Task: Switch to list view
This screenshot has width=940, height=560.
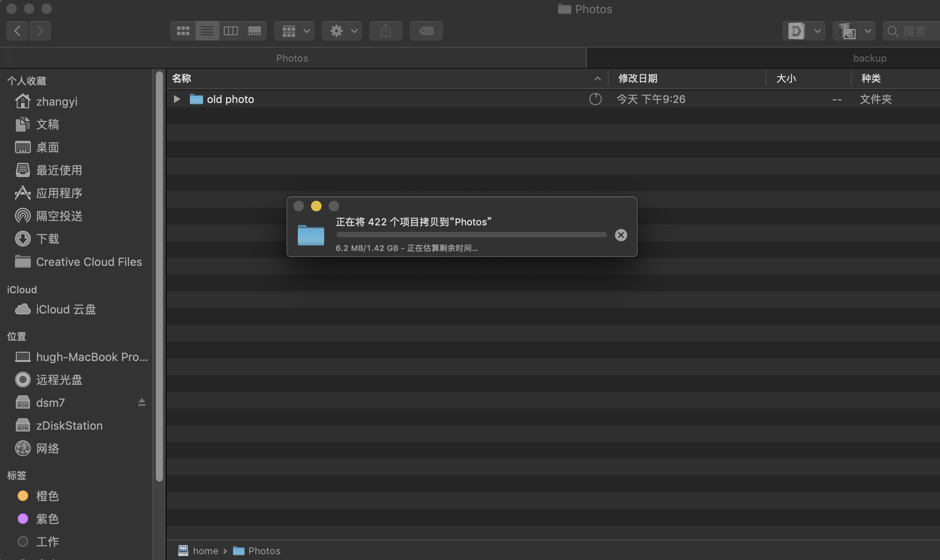Action: point(207,31)
